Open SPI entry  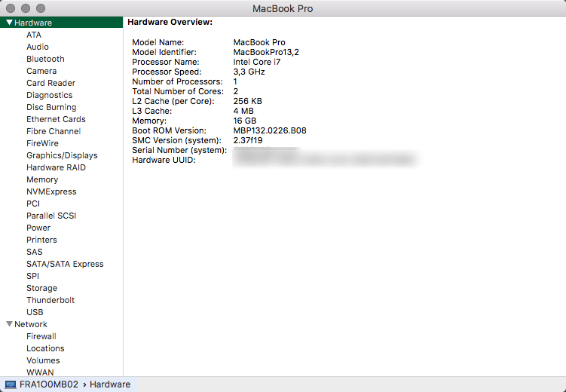tap(33, 276)
